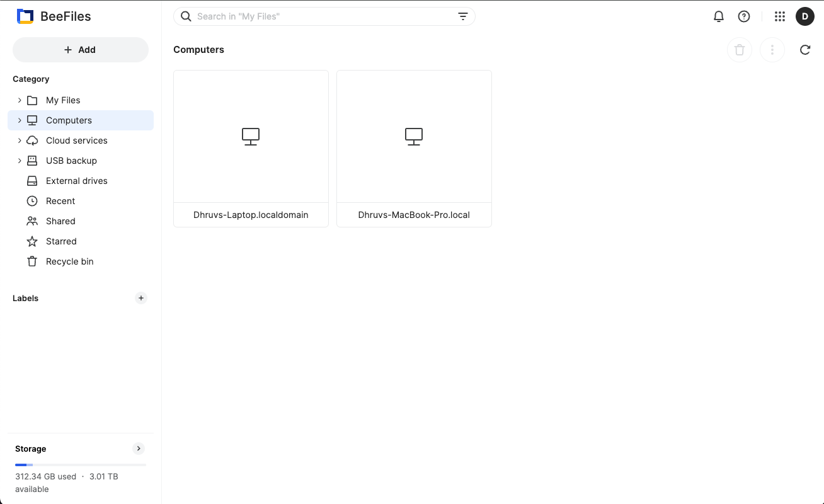The image size is (824, 504).
Task: Click the storage usage progress bar
Action: pyautogui.click(x=81, y=465)
